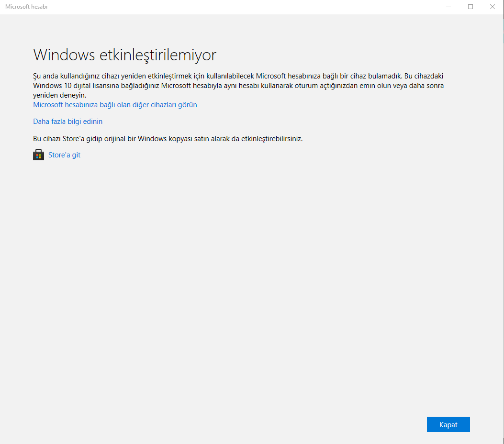Click the paragraph starting "Şu anda kullandığınız cihazı"

tap(238, 86)
